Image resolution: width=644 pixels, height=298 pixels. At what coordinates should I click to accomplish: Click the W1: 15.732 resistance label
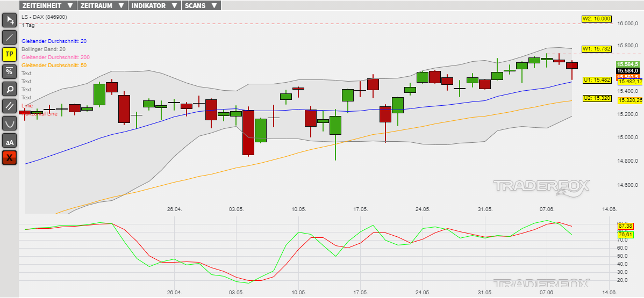point(596,49)
